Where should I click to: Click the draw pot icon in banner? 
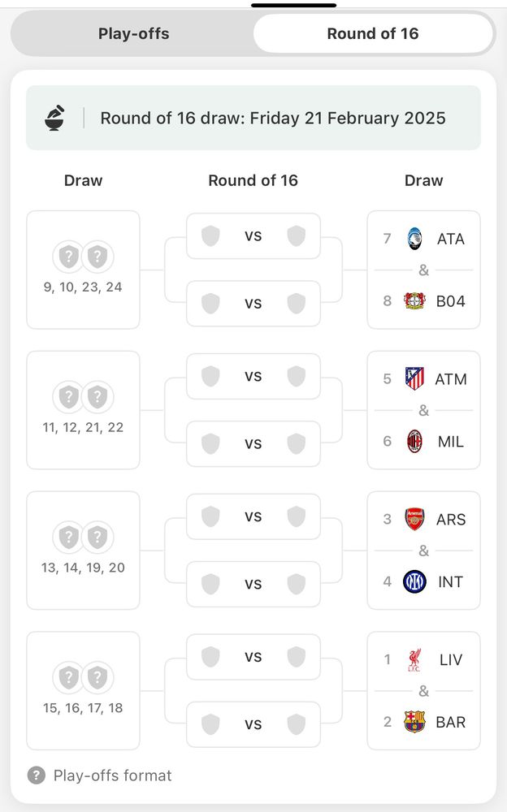click(54, 118)
